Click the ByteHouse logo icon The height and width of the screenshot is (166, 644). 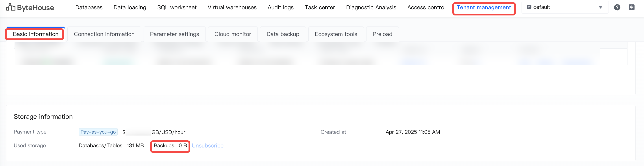coord(11,7)
